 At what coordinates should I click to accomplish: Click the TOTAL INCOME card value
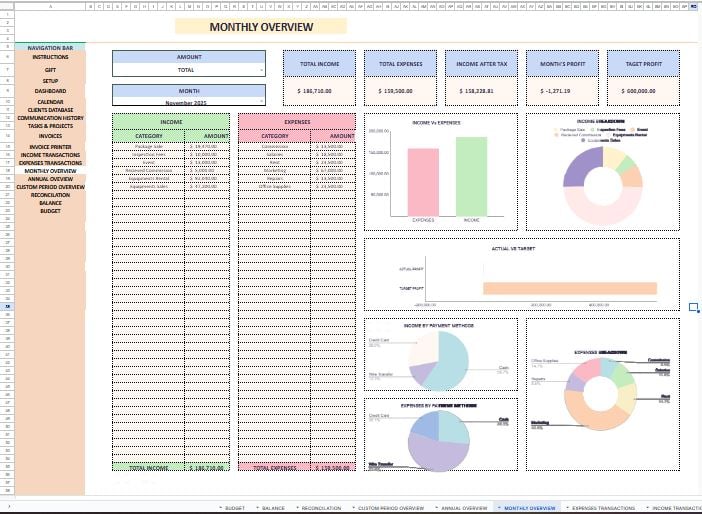tap(319, 91)
